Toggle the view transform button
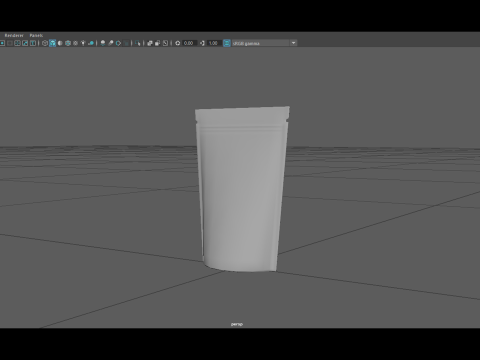480x360 pixels. pos(227,43)
